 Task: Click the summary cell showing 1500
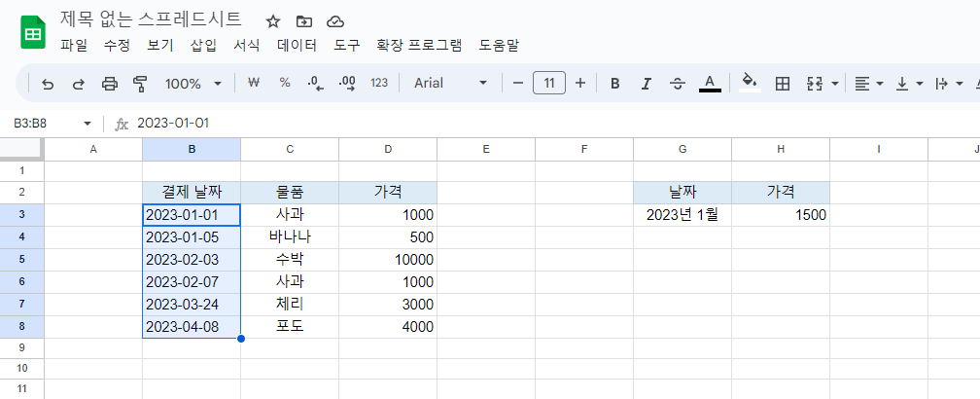tap(781, 215)
